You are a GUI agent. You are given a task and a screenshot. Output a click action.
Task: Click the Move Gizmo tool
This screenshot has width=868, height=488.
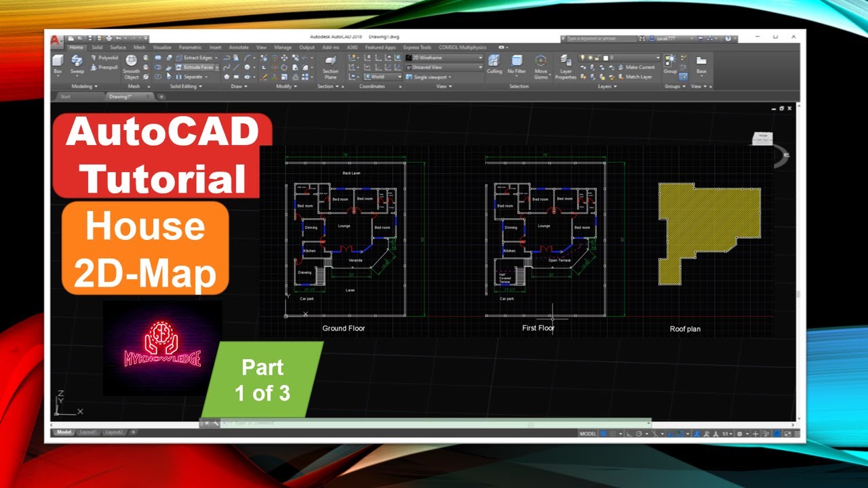click(x=540, y=67)
